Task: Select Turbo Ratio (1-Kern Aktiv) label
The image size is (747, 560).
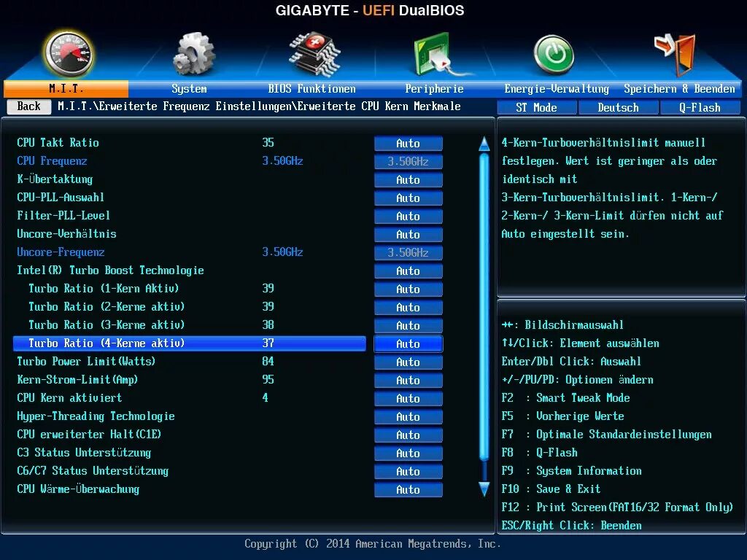Action: 104,289
